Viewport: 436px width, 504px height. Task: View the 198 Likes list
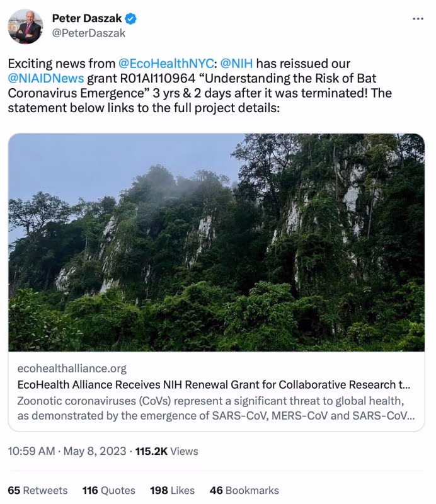coord(173,490)
